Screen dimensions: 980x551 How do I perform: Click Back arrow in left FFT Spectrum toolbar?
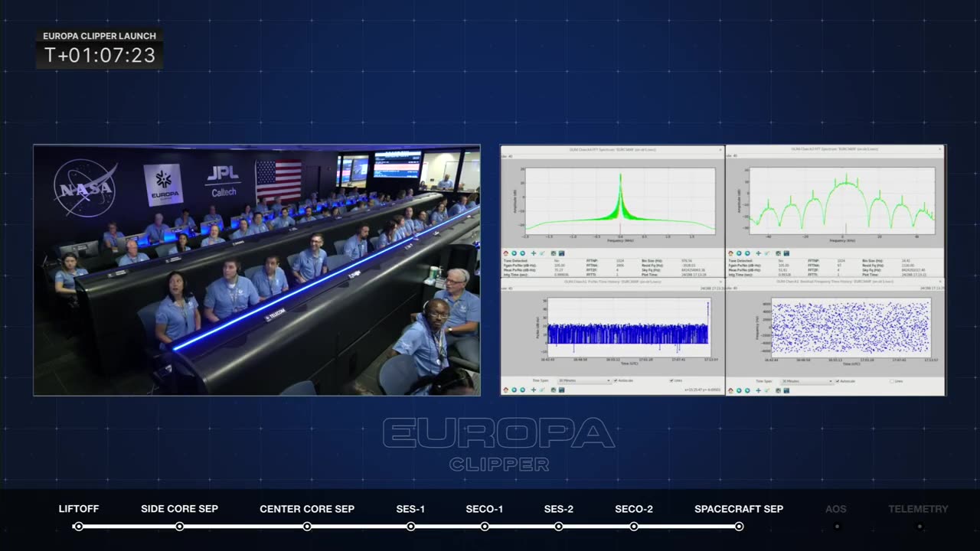[514, 253]
